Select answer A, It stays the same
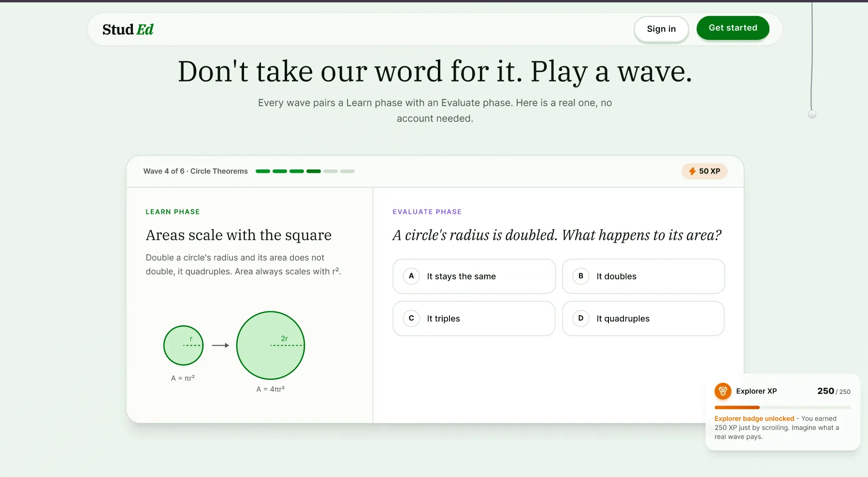This screenshot has width=868, height=477. [474, 276]
